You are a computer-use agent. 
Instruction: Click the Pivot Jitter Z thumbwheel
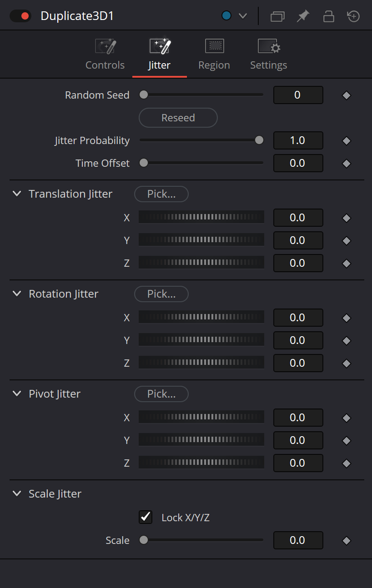(x=201, y=463)
